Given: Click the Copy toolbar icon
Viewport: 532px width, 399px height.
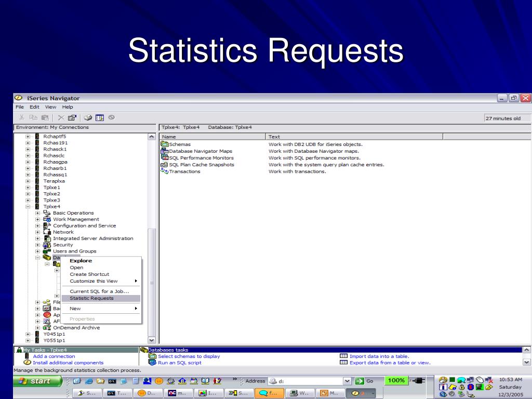Looking at the screenshot, I should tap(33, 117).
